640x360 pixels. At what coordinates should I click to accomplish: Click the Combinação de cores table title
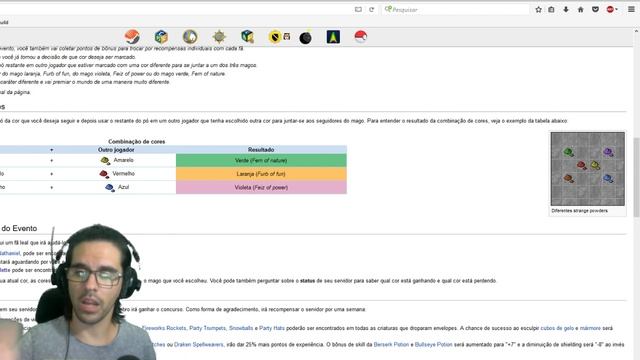point(137,142)
